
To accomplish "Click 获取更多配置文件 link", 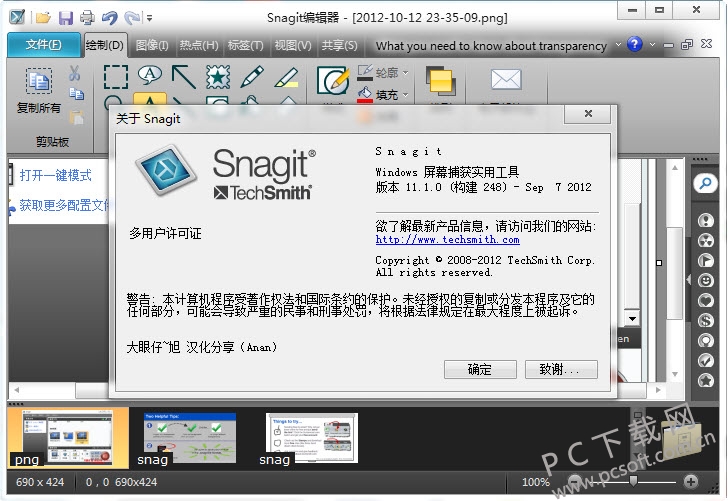I will [64, 205].
